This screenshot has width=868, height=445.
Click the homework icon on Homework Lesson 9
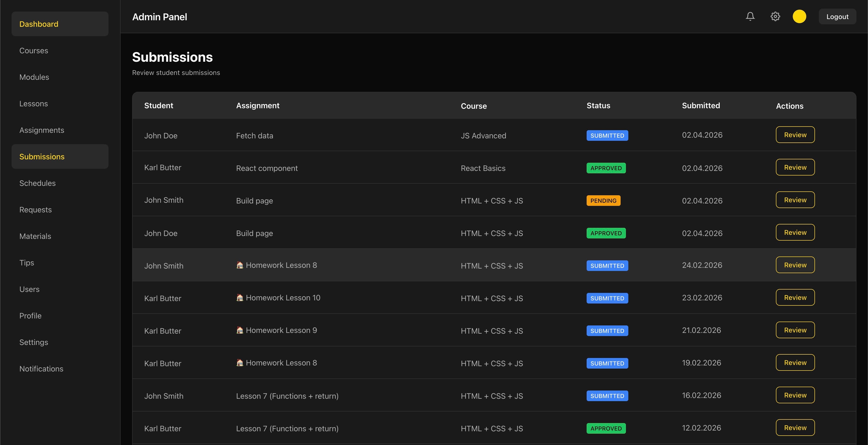pyautogui.click(x=240, y=330)
